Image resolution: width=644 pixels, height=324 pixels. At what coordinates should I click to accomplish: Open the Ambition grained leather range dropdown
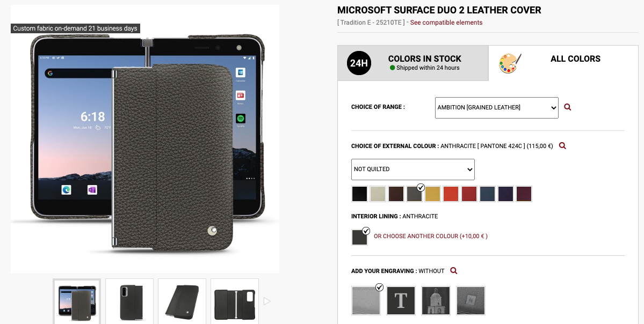(x=496, y=107)
